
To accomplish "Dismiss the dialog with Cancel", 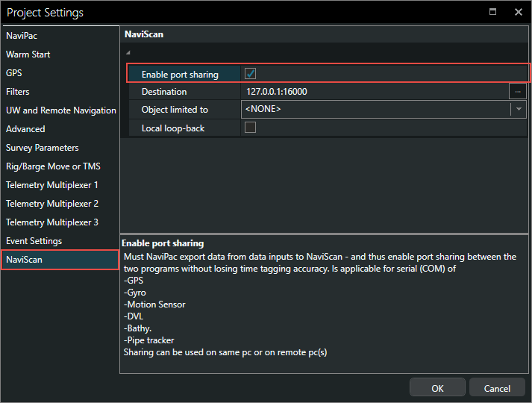I will (x=497, y=388).
